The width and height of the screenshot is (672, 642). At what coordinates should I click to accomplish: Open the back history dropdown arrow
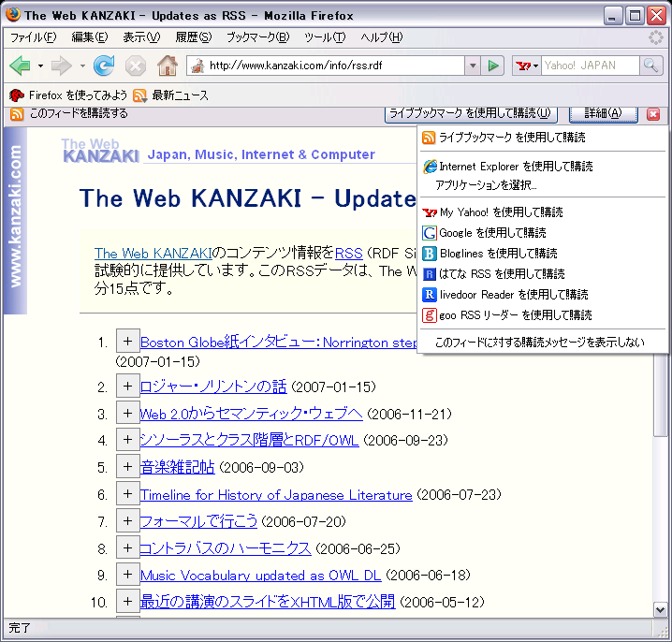pos(40,66)
